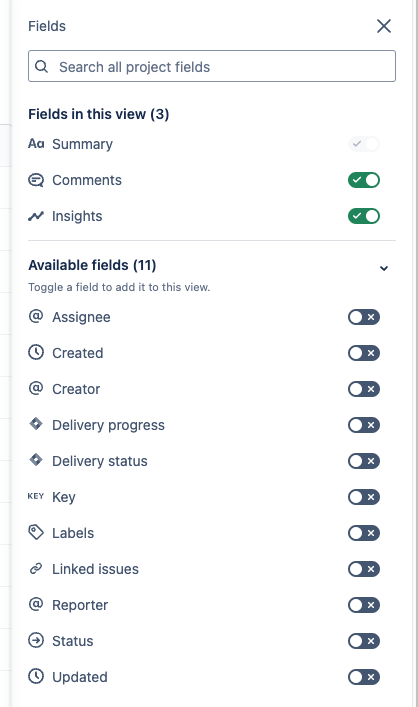Enable the Assignee field toggle
The width and height of the screenshot is (418, 707).
click(x=364, y=317)
